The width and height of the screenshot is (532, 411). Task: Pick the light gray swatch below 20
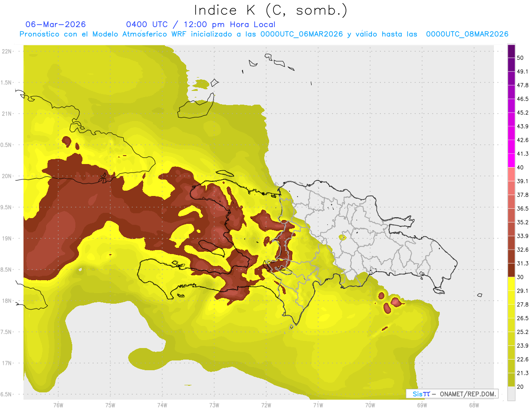tap(511, 394)
